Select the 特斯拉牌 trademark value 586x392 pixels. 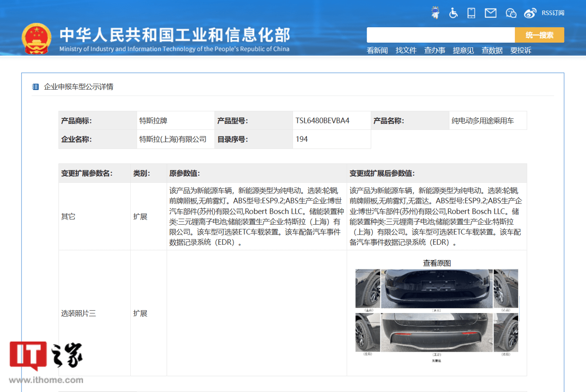pyautogui.click(x=153, y=121)
